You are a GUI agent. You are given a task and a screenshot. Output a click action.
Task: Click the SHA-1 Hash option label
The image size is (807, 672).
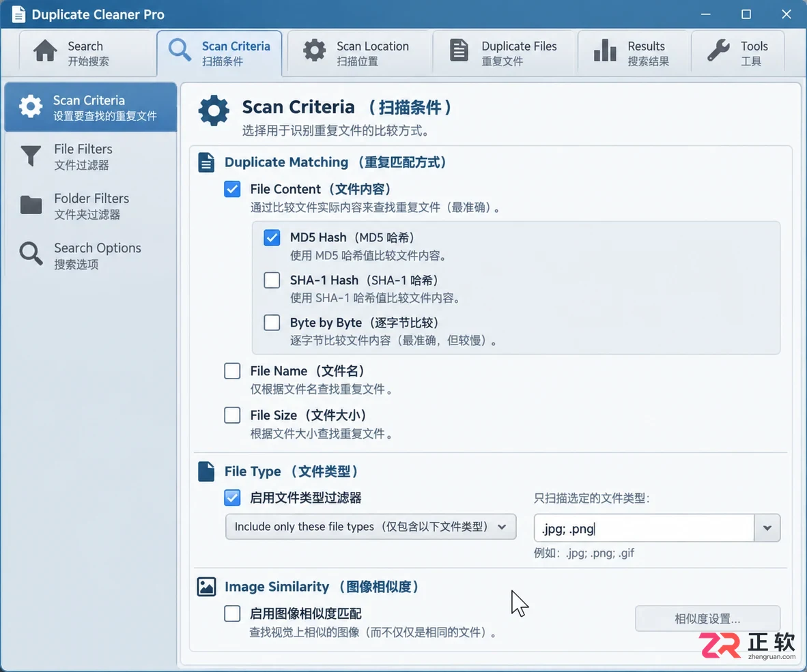coord(365,280)
